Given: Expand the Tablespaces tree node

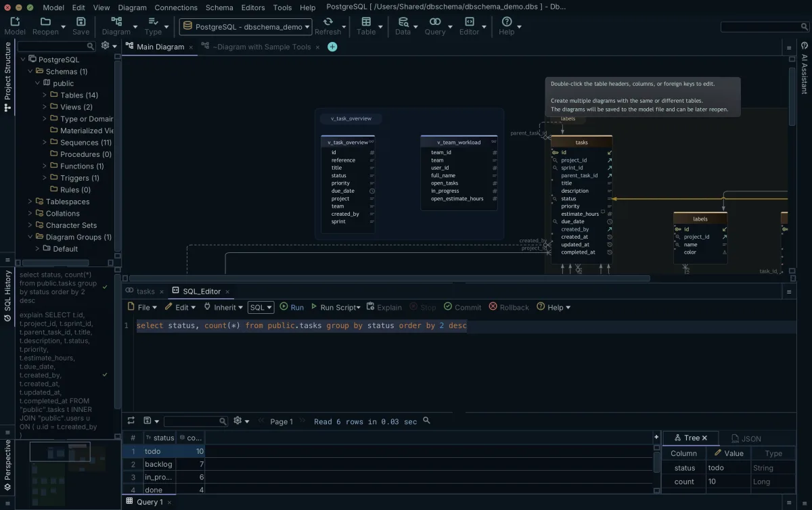Looking at the screenshot, I should pyautogui.click(x=30, y=202).
